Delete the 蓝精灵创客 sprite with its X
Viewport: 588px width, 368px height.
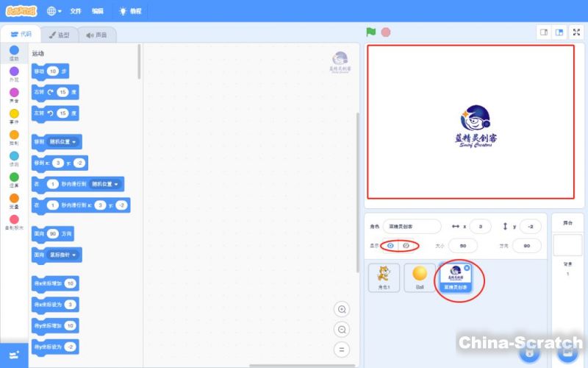click(467, 268)
